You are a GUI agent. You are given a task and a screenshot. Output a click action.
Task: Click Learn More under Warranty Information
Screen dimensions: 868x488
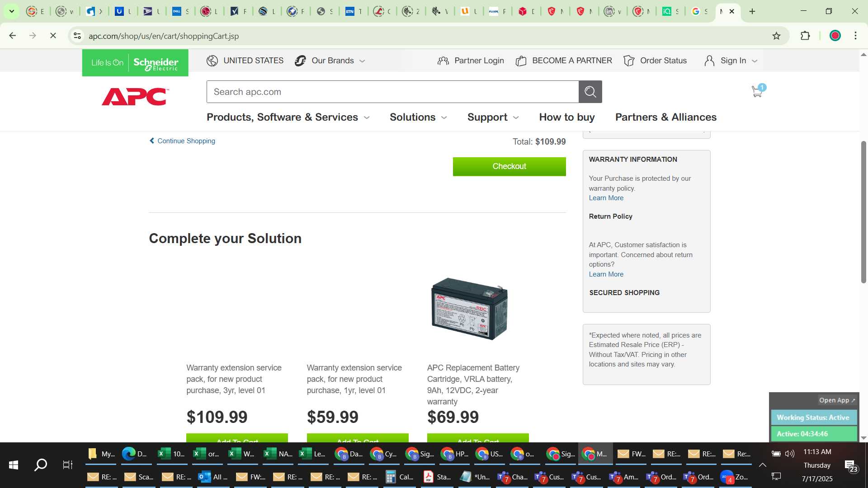606,198
